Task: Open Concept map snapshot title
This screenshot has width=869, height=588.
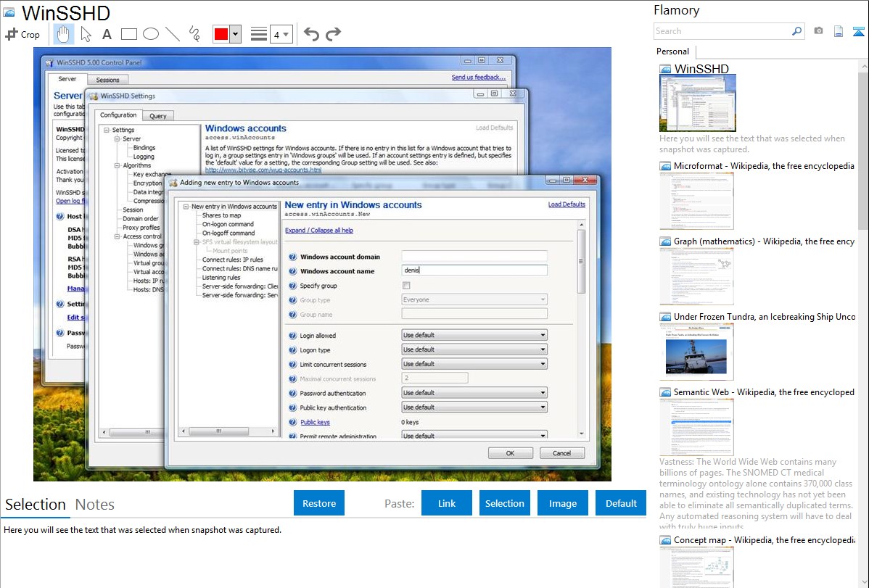Action: click(764, 539)
